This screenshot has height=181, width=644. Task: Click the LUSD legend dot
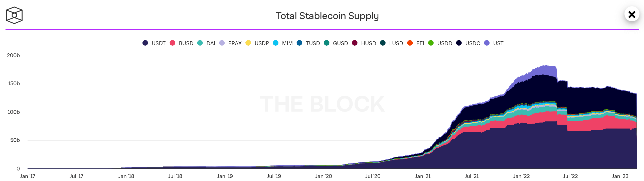[x=383, y=43]
